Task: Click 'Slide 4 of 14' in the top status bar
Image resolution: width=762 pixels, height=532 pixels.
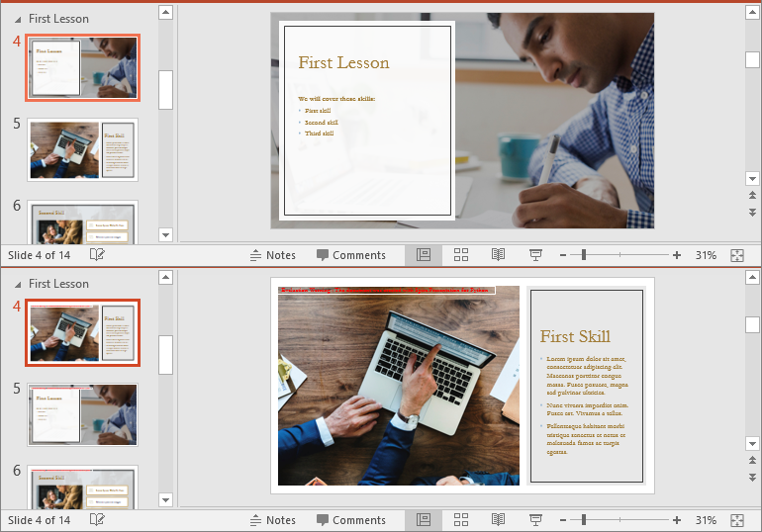Action: [x=39, y=255]
